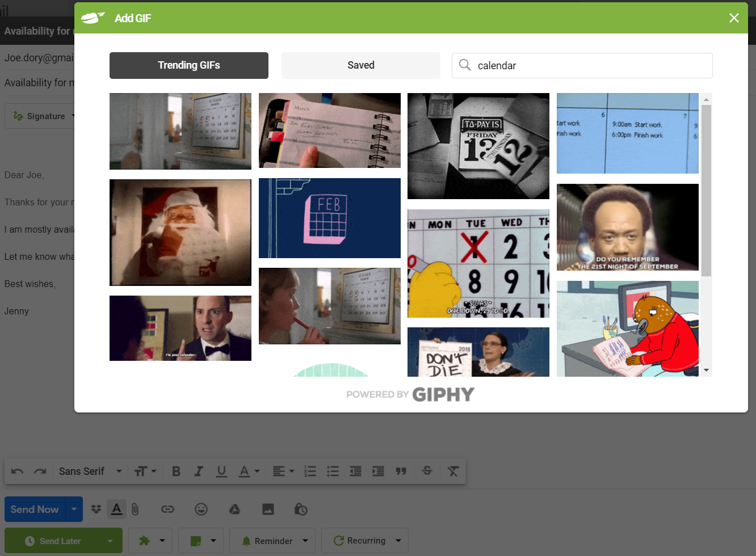Open the Saved GIFs tab
This screenshot has width=756, height=556.
[x=361, y=65]
